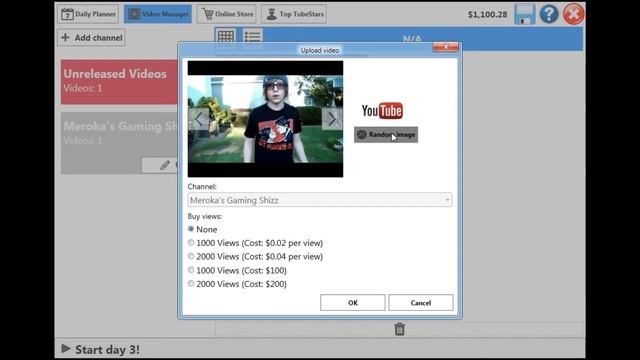Select 1000 Views at $0.02 per view
This screenshot has height=360, width=640.
256,243
